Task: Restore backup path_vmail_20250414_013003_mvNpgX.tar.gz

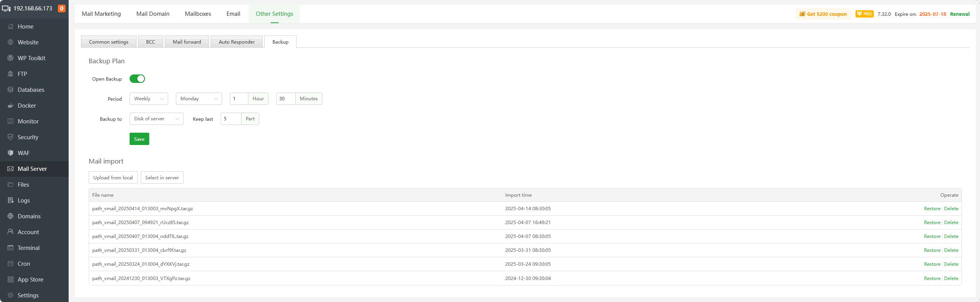Action: [x=932, y=209]
